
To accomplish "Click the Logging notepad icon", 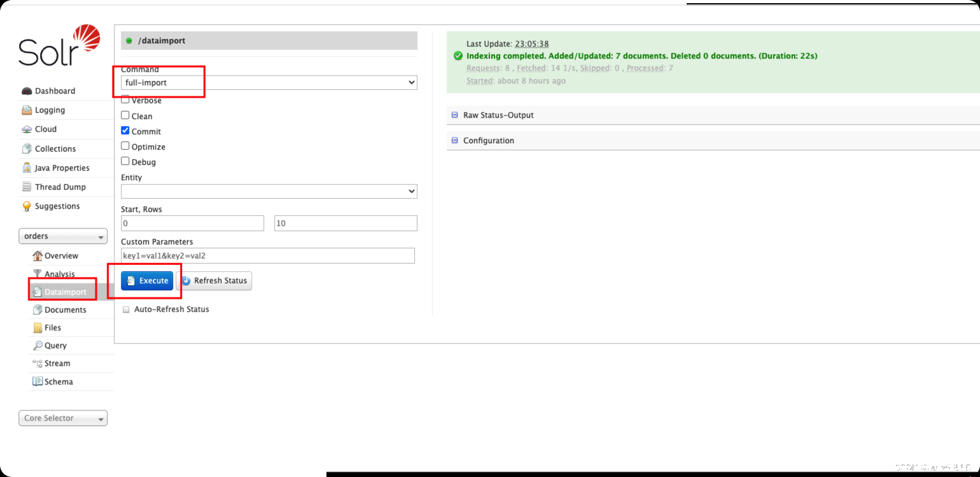I will coord(27,110).
